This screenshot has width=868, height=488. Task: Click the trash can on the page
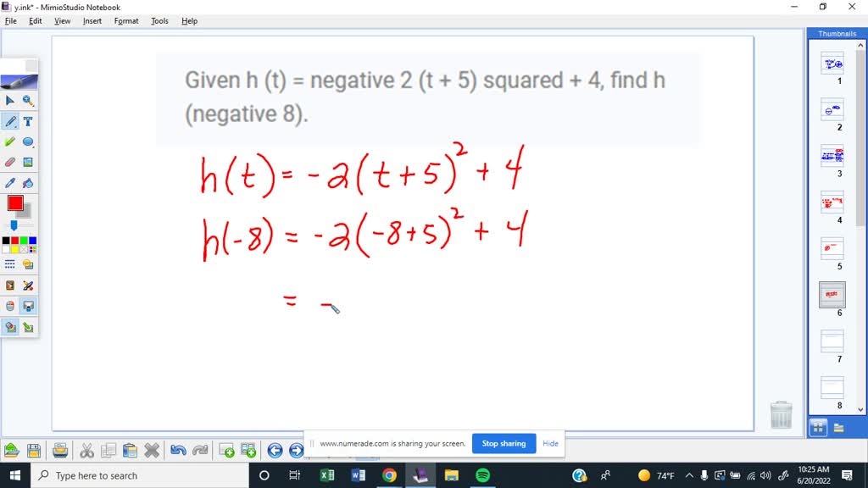click(x=781, y=414)
